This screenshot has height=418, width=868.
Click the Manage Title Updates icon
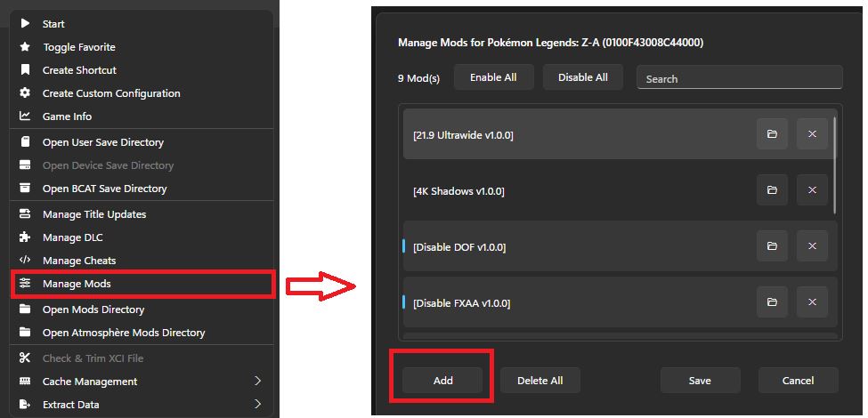click(25, 214)
